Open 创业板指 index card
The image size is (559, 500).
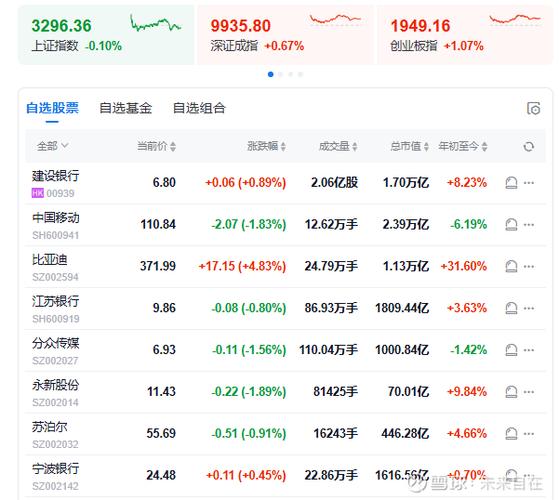465,35
